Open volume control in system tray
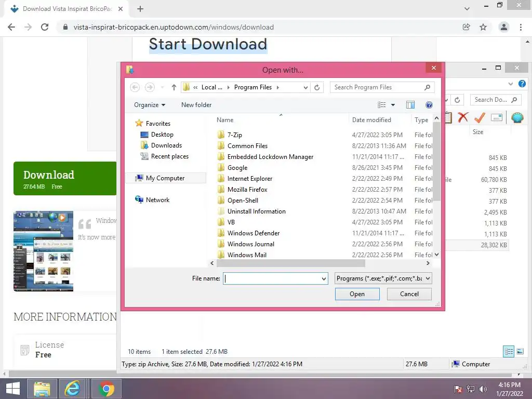The image size is (532, 399). tap(483, 389)
